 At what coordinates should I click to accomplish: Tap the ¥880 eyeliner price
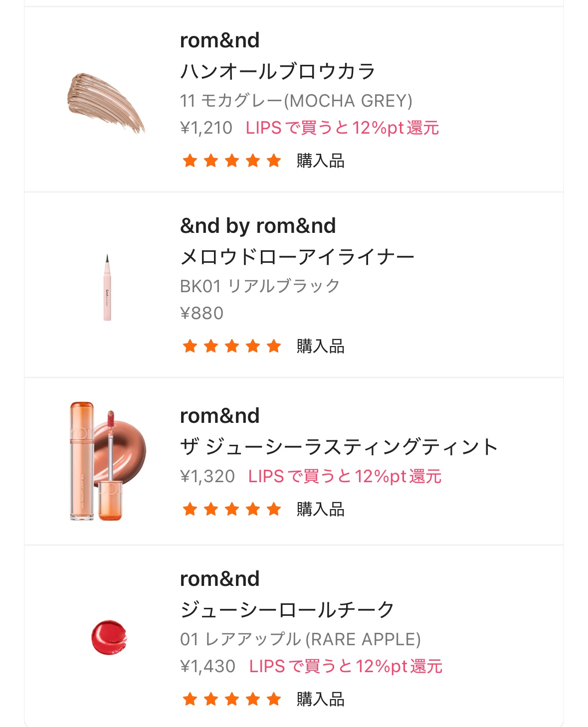pyautogui.click(x=201, y=313)
